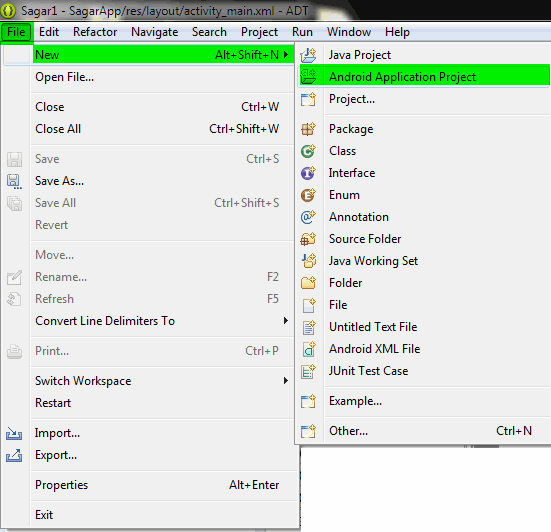Click the Android XML File icon
Viewport: 551px width, 532px height.
coord(309,349)
